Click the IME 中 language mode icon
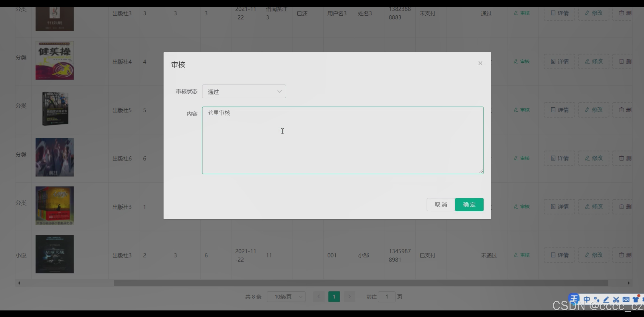The height and width of the screenshot is (317, 644). pos(587,299)
